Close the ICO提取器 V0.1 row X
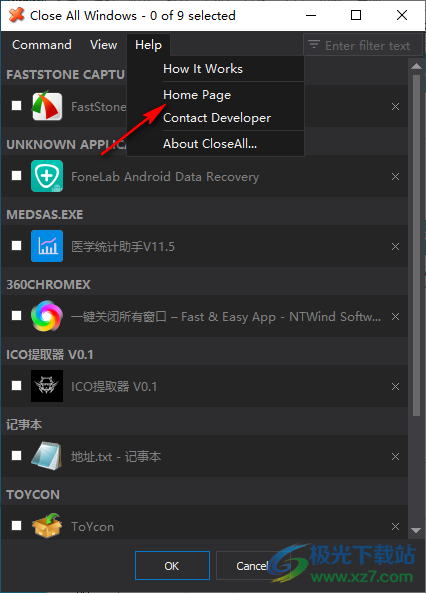 coord(395,387)
